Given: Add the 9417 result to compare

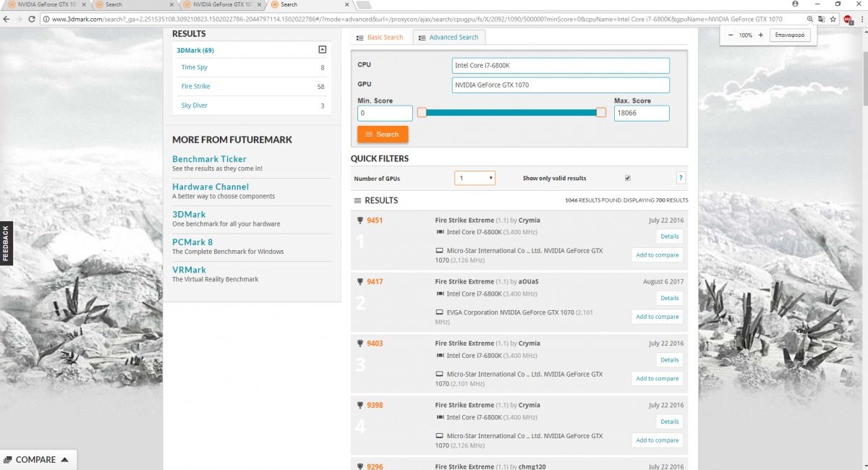Looking at the screenshot, I should [x=657, y=317].
